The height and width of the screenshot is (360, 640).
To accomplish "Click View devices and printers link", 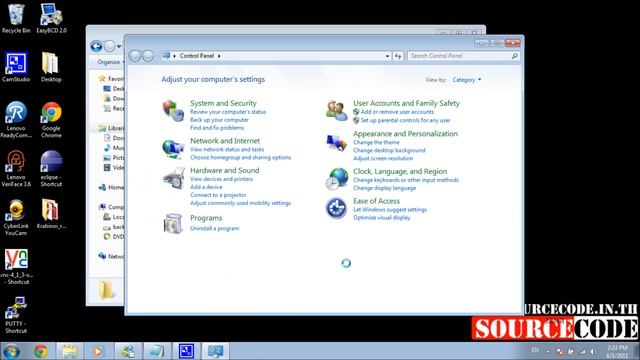I will point(221,179).
